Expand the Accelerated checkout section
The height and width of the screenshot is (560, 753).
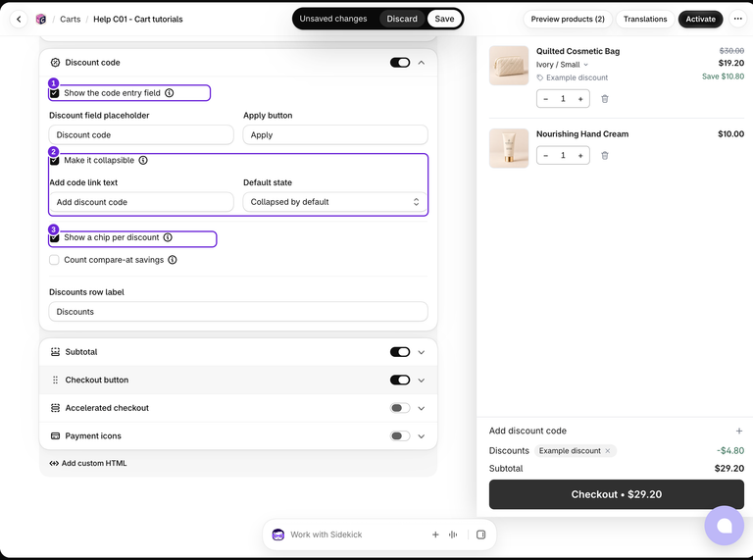[x=422, y=408]
